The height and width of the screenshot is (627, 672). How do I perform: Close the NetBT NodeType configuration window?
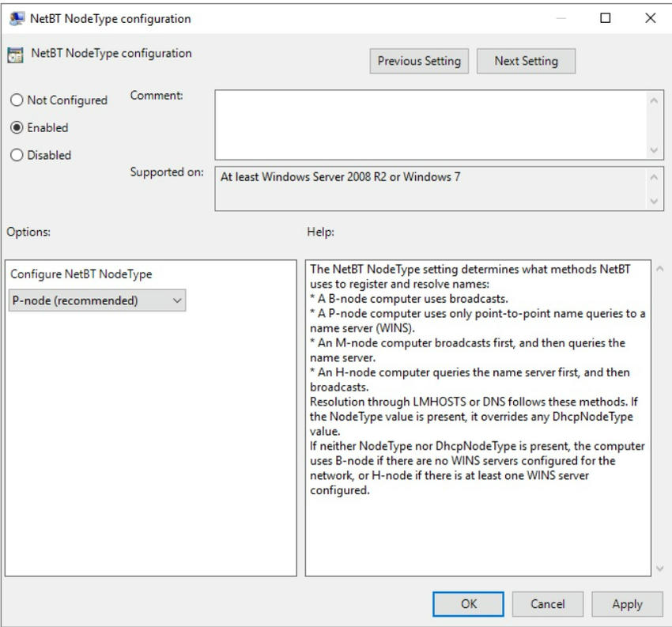650,18
